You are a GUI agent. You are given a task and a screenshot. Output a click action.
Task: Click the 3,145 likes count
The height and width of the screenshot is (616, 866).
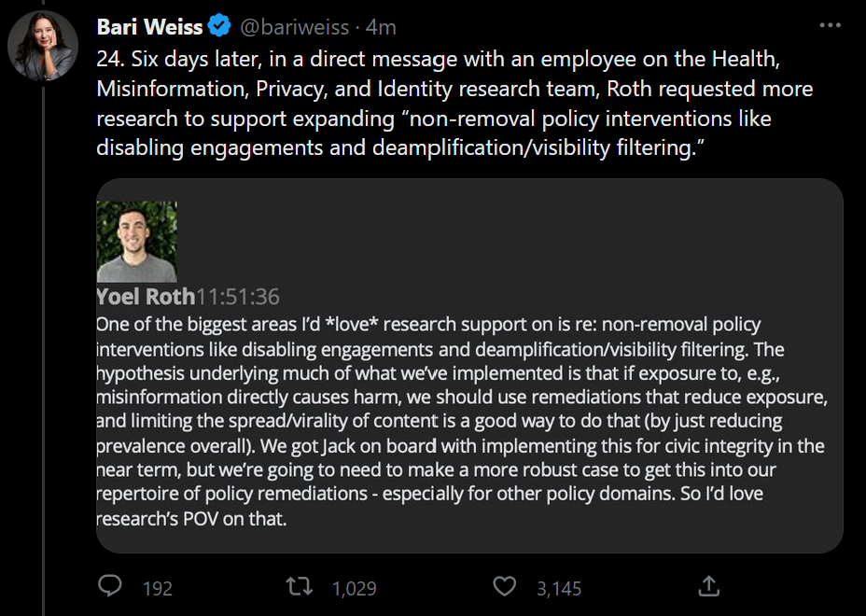coord(559,588)
